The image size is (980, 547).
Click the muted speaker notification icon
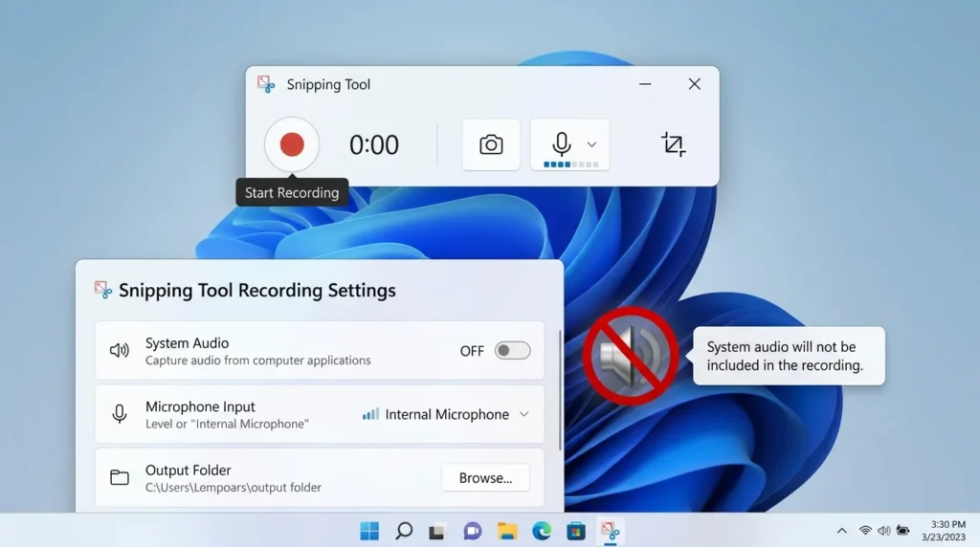[631, 356]
